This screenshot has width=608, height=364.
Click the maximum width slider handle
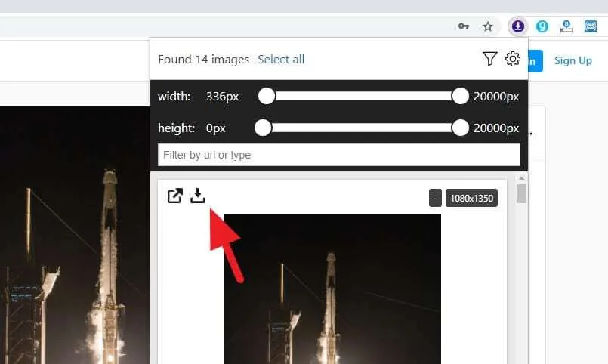(460, 96)
